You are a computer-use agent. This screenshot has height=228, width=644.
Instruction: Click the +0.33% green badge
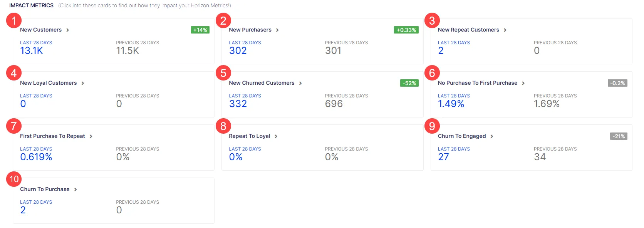point(406,30)
